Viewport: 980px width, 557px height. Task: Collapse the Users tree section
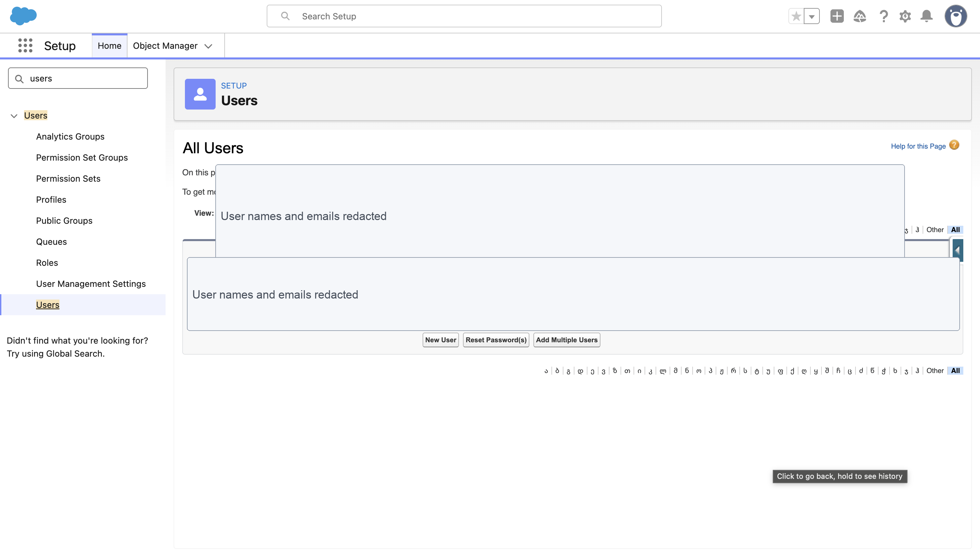pyautogui.click(x=14, y=116)
